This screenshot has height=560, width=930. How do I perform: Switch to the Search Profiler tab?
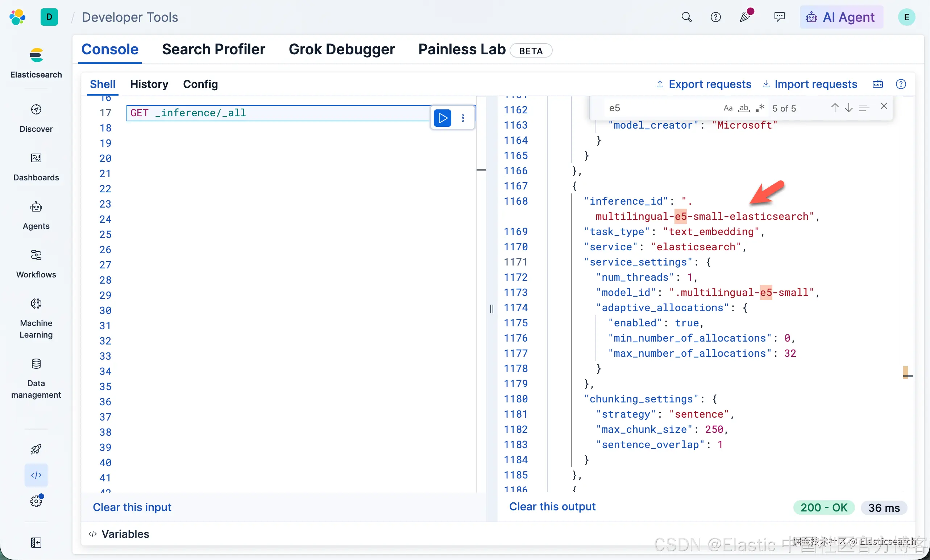click(x=213, y=49)
